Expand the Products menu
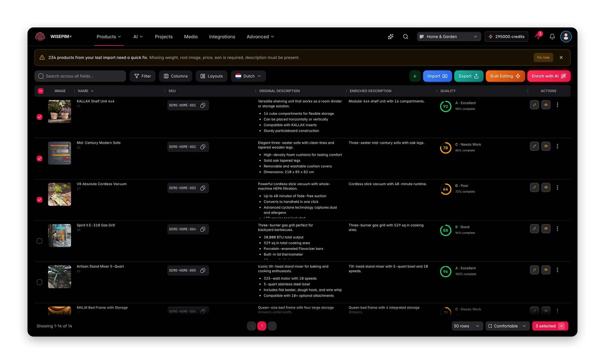Viewport: 605px width, 364px height. 109,37
